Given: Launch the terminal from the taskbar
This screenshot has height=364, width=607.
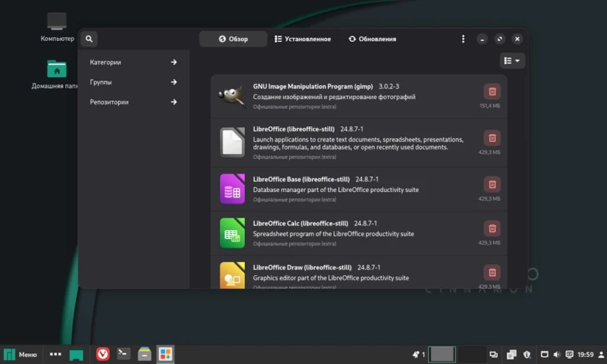Looking at the screenshot, I should coord(123,354).
